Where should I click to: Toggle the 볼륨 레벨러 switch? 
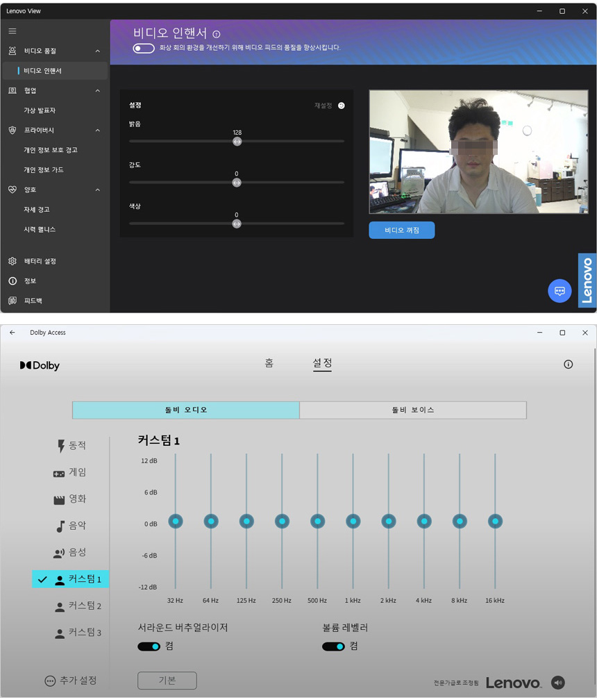click(x=333, y=647)
